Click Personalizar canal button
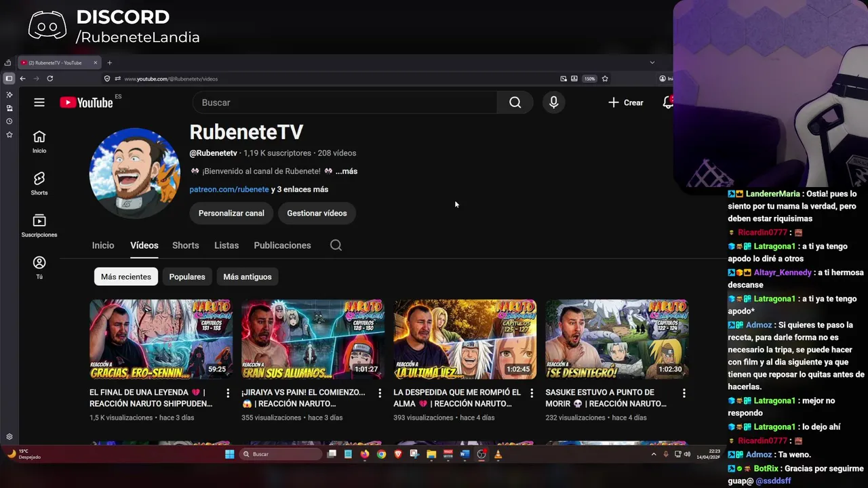Screen dimensions: 868x488 231,213
